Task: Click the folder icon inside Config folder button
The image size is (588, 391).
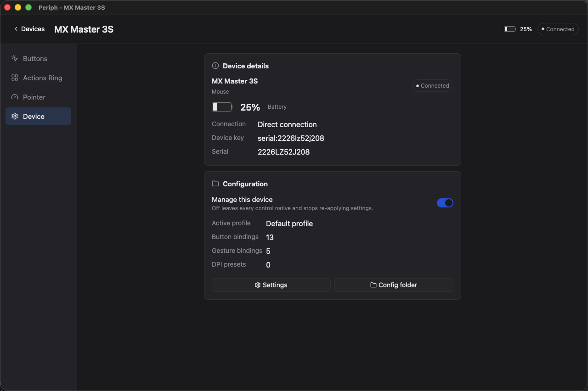Action: pos(373,285)
